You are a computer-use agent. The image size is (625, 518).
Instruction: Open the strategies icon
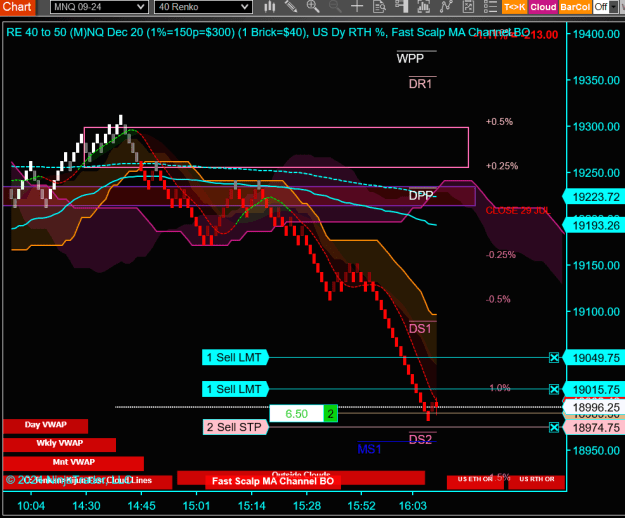click(x=446, y=6)
